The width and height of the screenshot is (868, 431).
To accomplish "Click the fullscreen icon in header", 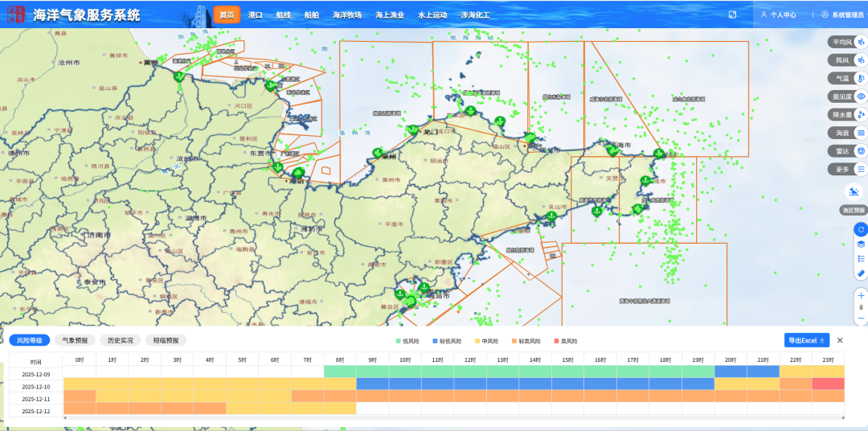I will tap(732, 14).
